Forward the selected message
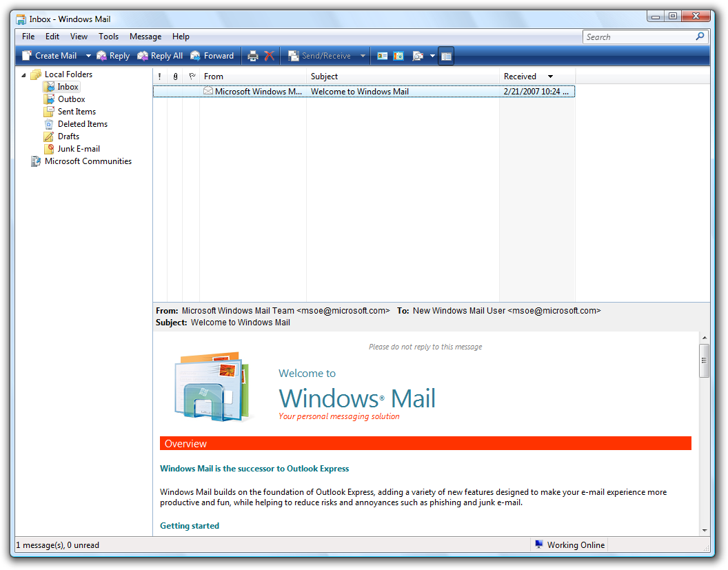This screenshot has height=570, width=728. 212,56
